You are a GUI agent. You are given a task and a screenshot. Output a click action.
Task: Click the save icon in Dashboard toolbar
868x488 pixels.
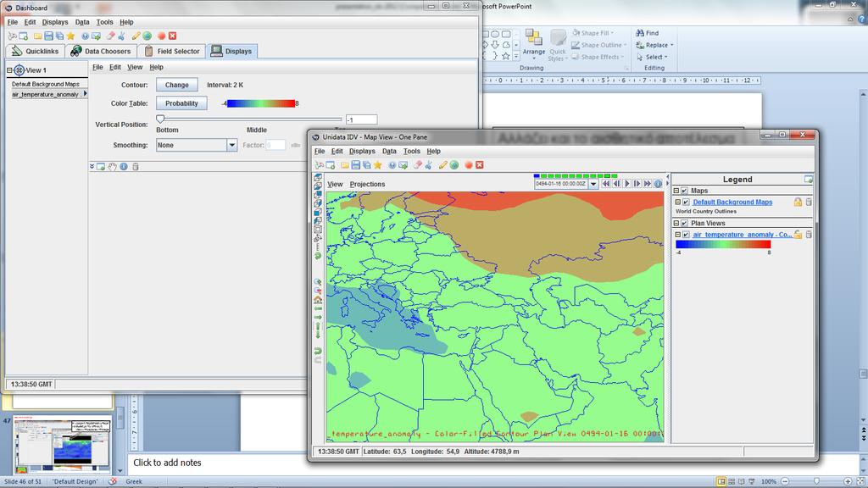tap(48, 36)
